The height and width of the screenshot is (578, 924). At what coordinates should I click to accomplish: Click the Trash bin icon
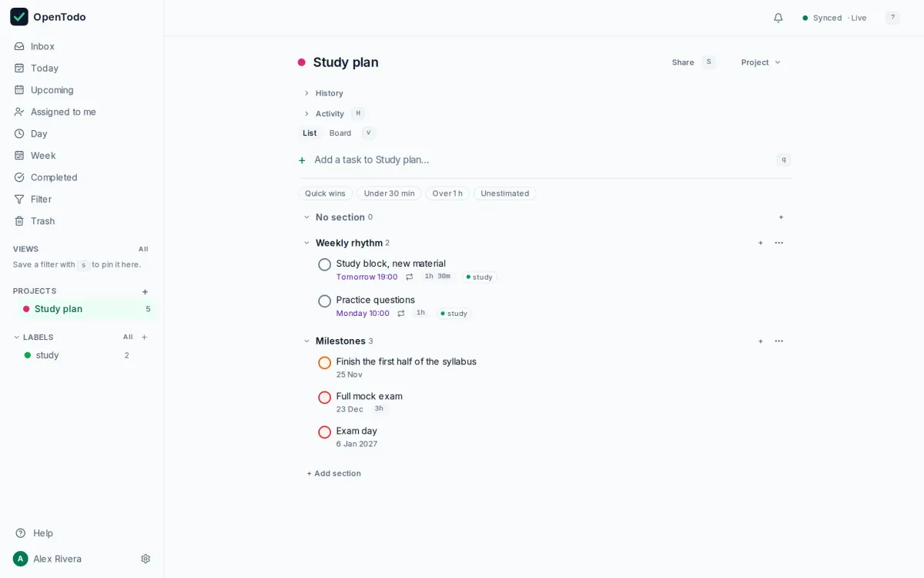[x=19, y=221]
